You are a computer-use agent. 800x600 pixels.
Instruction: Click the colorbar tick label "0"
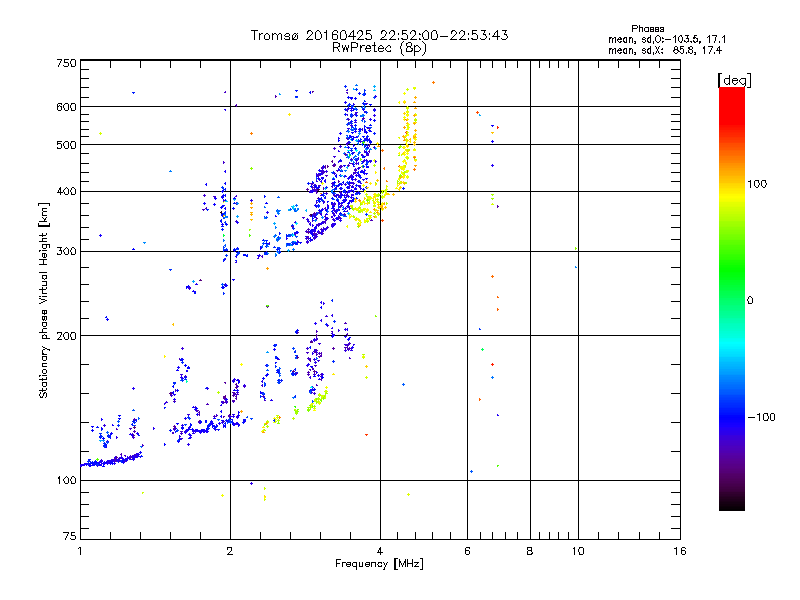tap(749, 301)
